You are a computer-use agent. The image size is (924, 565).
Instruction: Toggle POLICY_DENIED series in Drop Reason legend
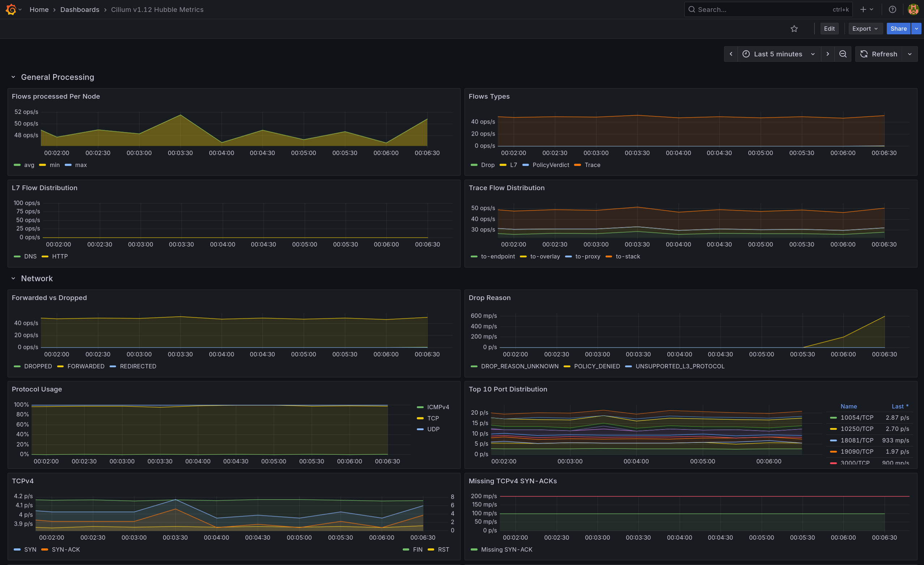(596, 366)
